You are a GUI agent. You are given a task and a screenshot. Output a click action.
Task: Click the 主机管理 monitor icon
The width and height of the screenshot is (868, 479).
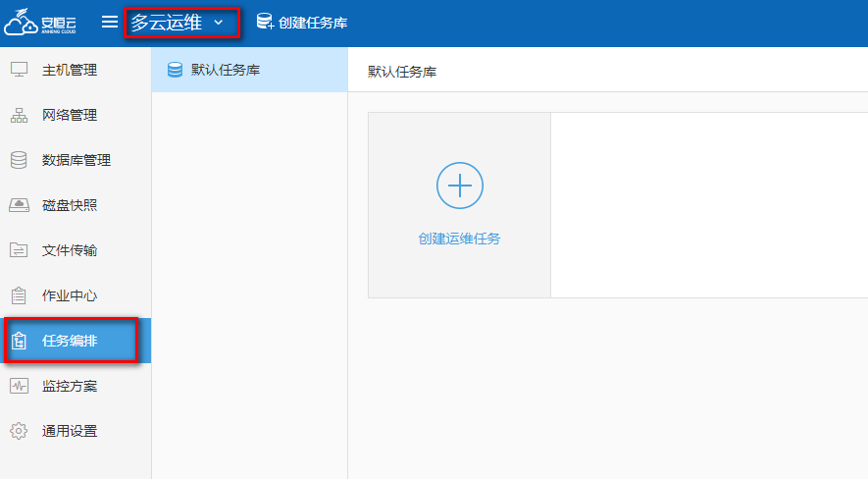[19, 70]
